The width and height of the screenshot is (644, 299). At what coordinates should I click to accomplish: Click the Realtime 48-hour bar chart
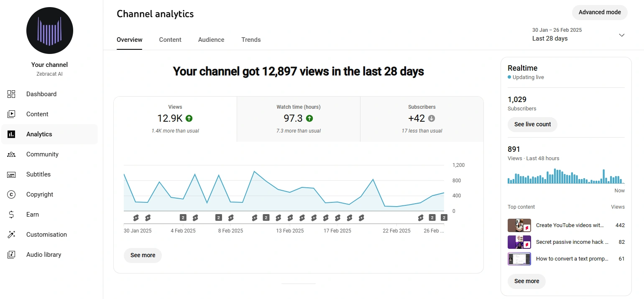tap(566, 176)
